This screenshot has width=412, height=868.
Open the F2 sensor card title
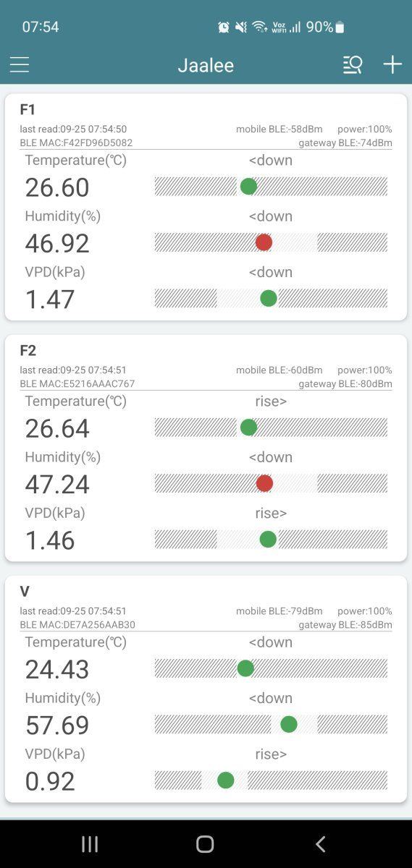pos(28,351)
